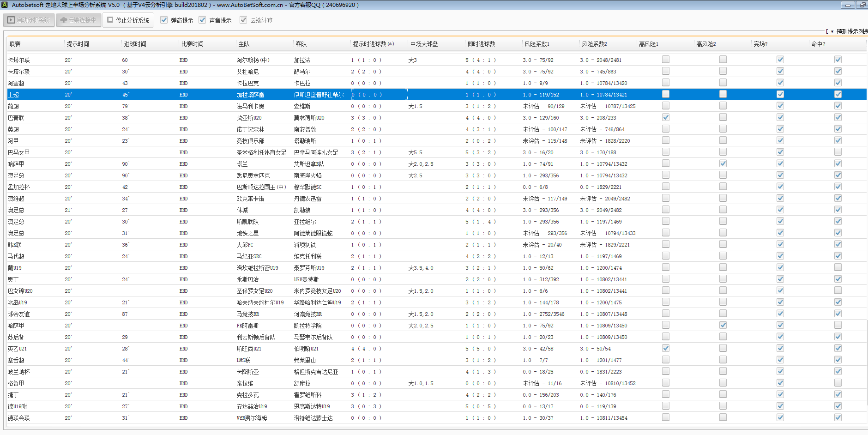Check 命中? box in the 格鲁甲 row
Screen dimensions: 868x435
[838, 383]
